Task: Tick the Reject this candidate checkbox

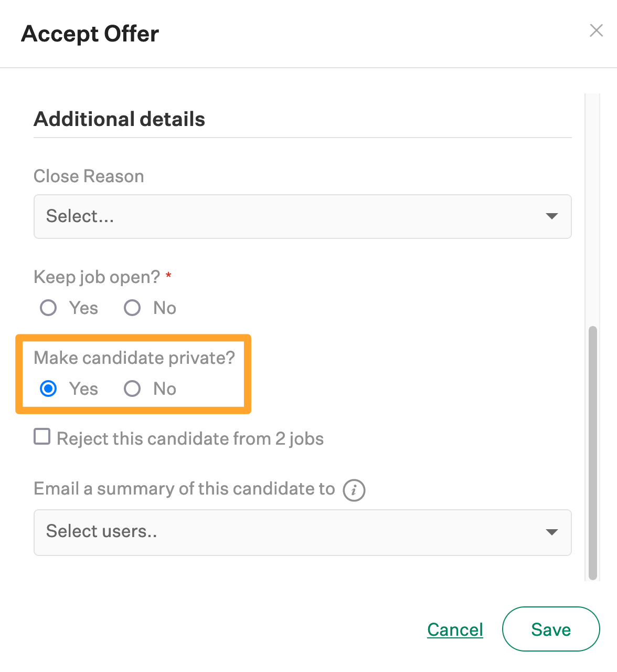Action: pyautogui.click(x=42, y=437)
